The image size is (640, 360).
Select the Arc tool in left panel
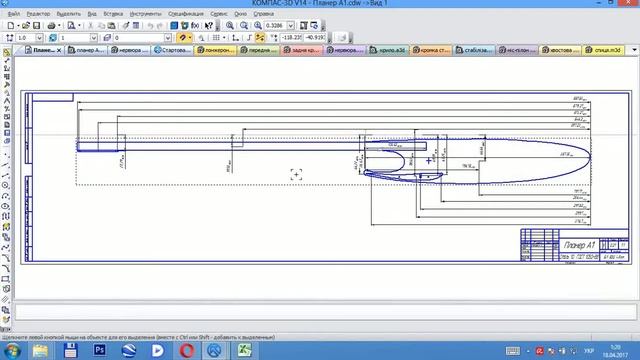(5, 196)
